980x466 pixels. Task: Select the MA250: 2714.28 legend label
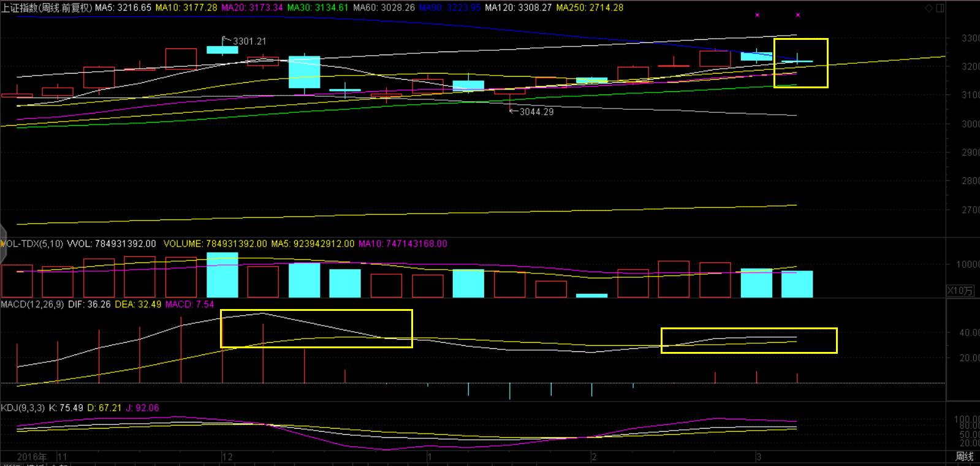pos(590,8)
